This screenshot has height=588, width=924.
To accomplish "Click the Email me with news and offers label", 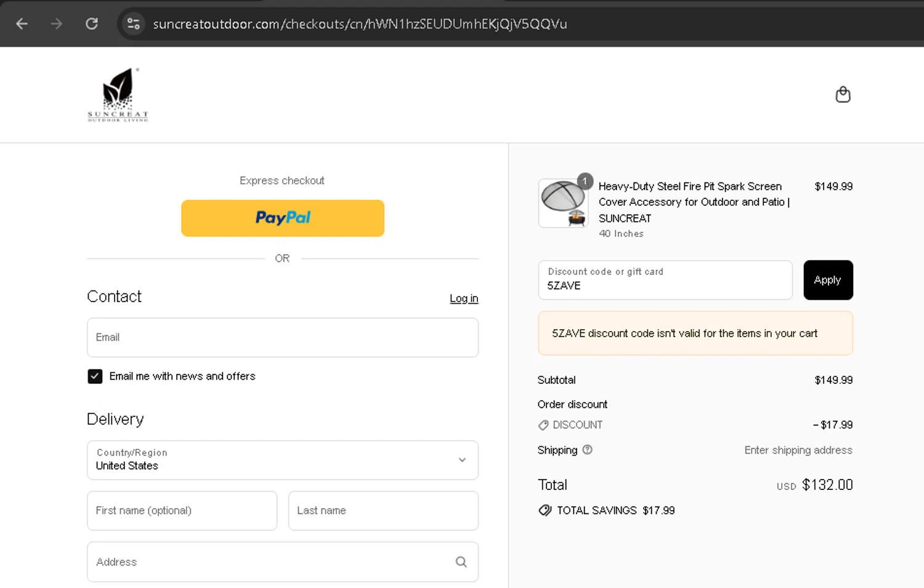I will [182, 376].
